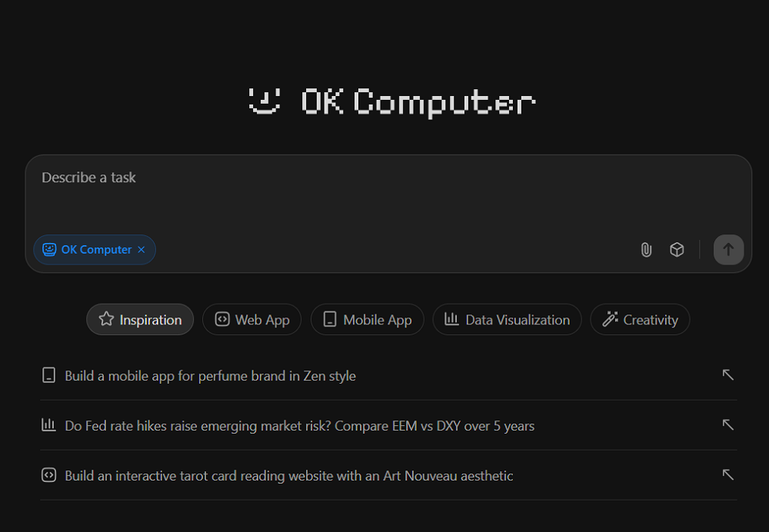Use the prompt 'Build a mobile app for perfume brand'

[210, 376]
